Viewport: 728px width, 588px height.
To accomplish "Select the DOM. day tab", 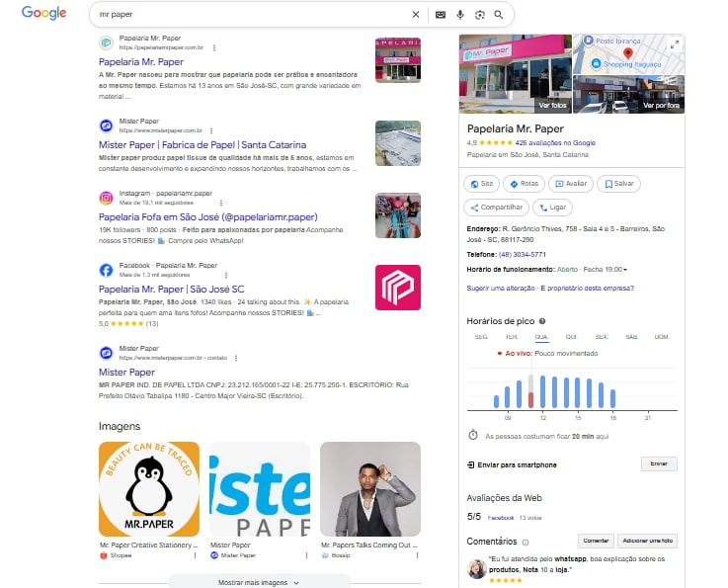I will pos(662,337).
